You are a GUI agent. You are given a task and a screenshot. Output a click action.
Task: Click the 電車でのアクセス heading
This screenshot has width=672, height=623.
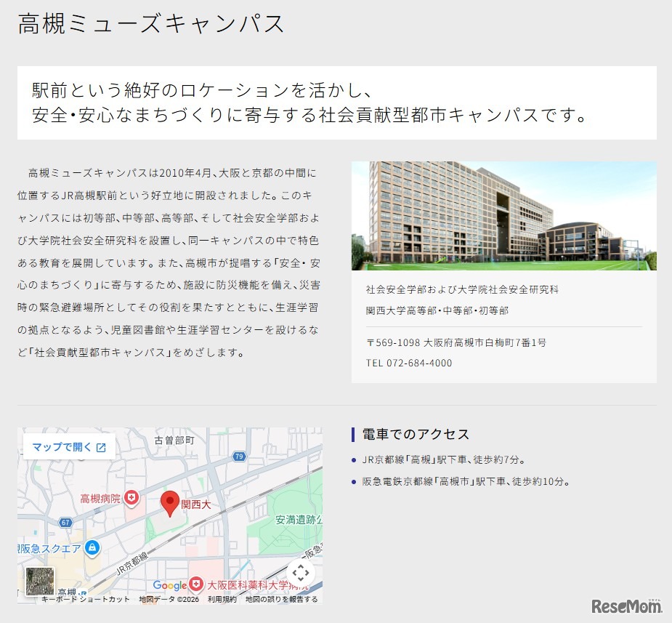click(416, 434)
